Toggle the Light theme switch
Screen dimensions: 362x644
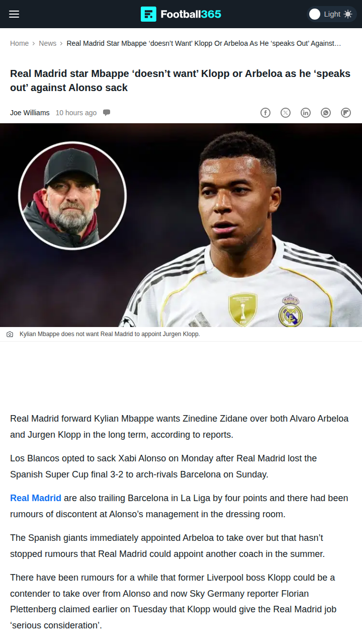click(x=332, y=14)
